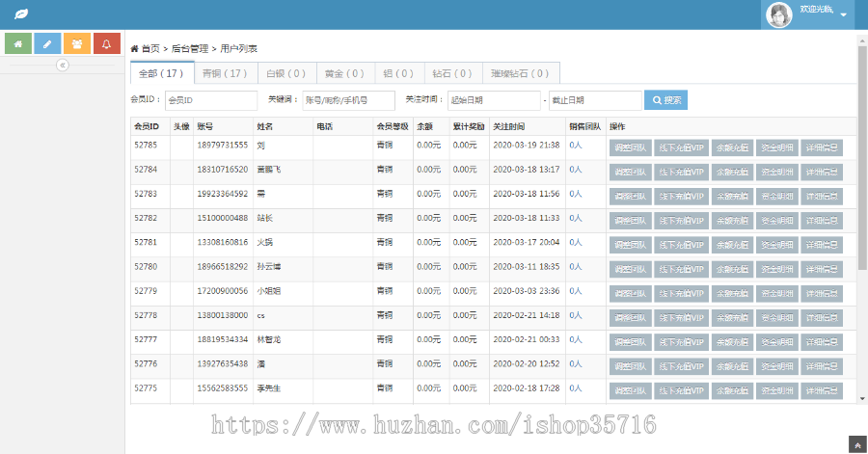Click the 0人 sales team link for member 52784

pos(575,171)
